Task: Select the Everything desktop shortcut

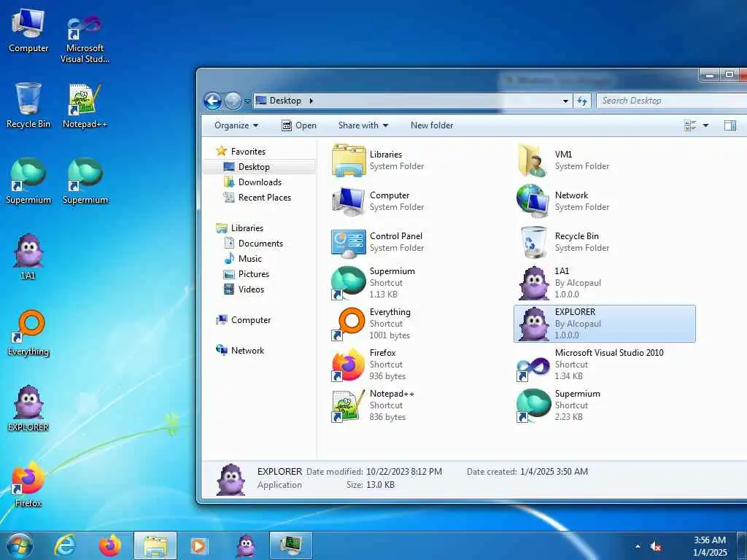Action: pos(28,332)
